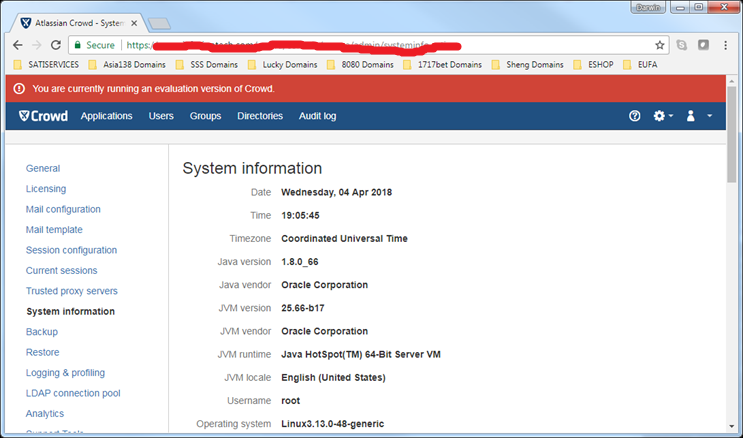Open the administration gear menu

pyautogui.click(x=663, y=116)
